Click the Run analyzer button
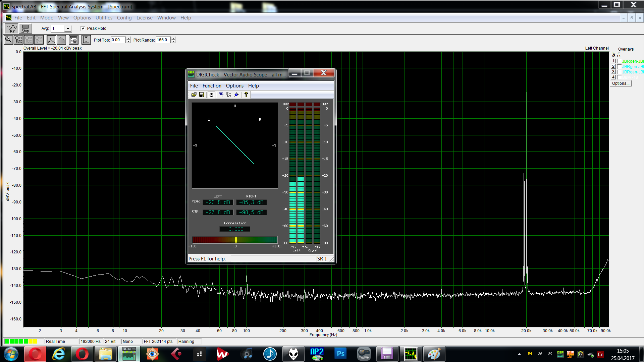This screenshot has width=644, height=362. point(12,28)
